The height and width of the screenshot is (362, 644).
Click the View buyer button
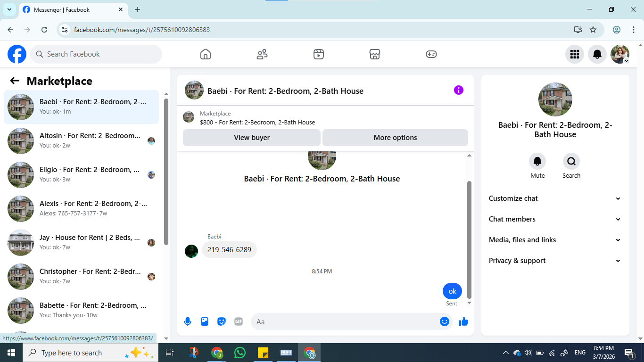click(252, 138)
